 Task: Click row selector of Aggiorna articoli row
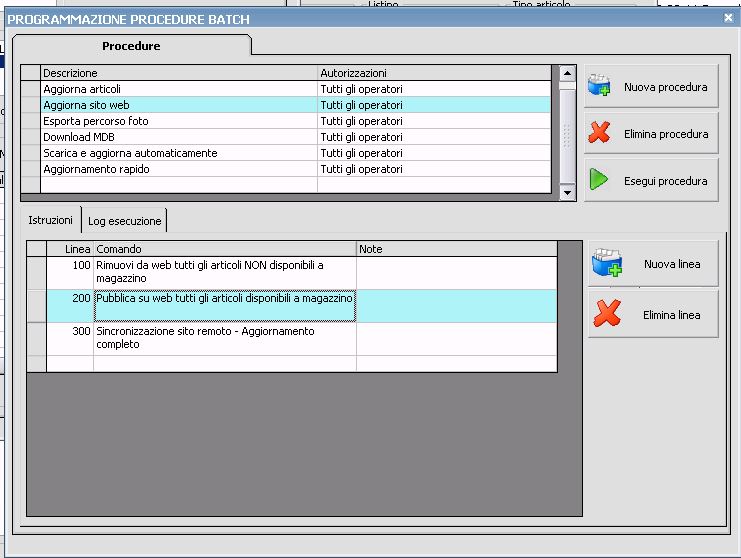point(31,89)
